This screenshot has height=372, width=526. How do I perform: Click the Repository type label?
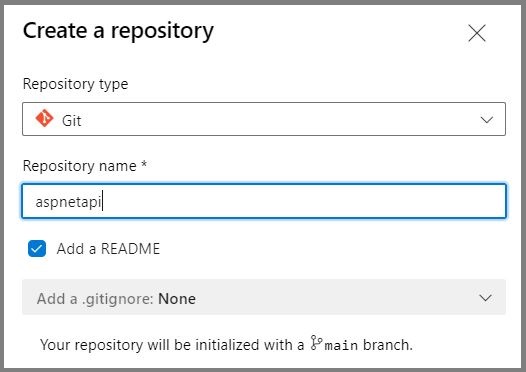tap(75, 84)
